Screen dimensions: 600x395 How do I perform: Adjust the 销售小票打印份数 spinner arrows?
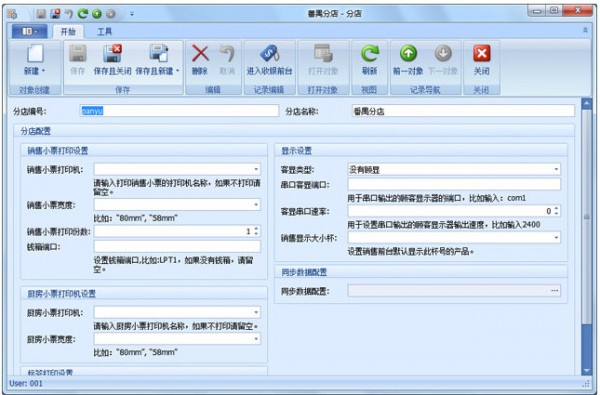click(x=256, y=231)
